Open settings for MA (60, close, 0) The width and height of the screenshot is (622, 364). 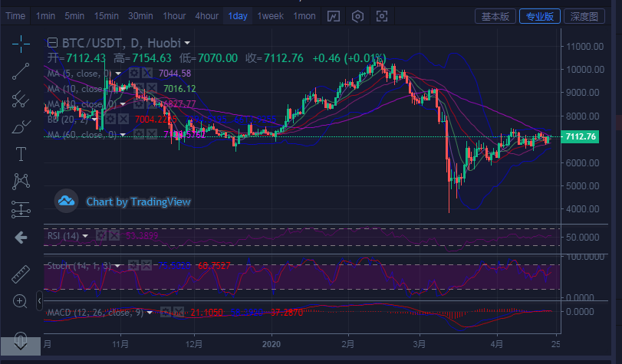click(x=139, y=134)
